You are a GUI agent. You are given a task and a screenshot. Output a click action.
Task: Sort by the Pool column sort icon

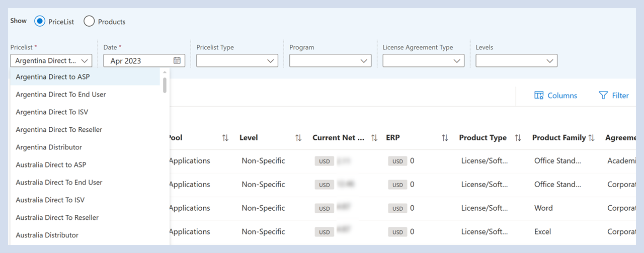click(x=225, y=138)
